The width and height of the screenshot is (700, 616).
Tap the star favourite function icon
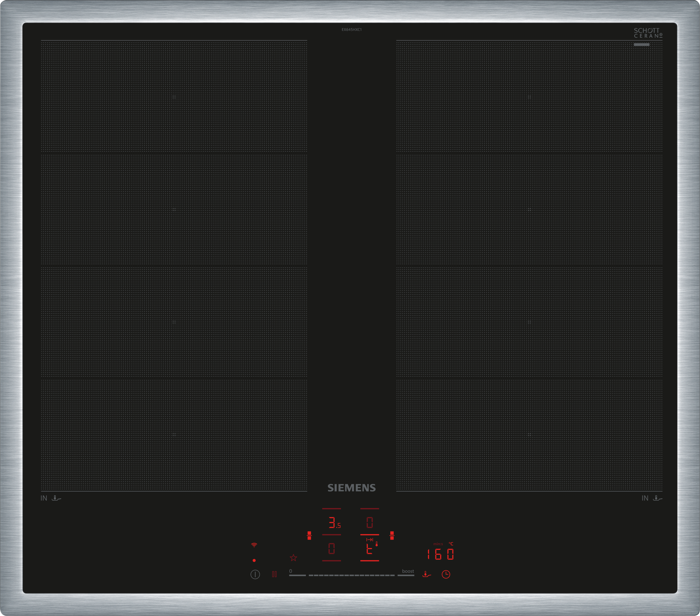coord(294,558)
